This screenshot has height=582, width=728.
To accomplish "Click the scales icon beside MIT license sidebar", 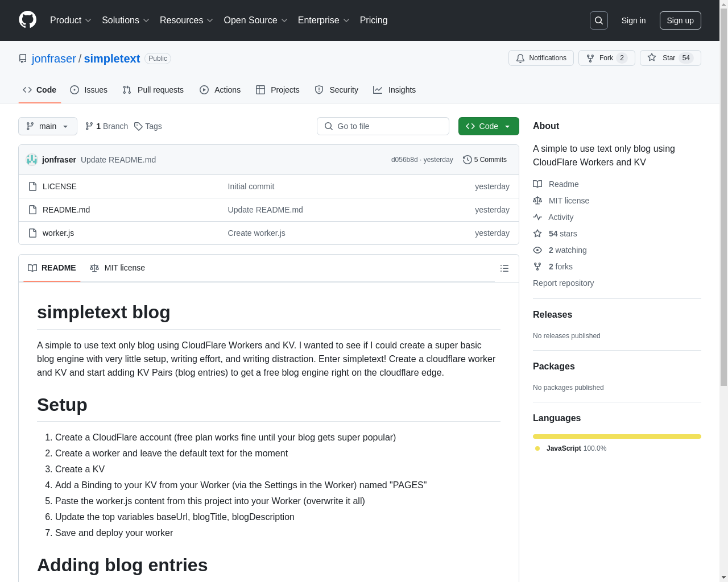I will coord(537,201).
